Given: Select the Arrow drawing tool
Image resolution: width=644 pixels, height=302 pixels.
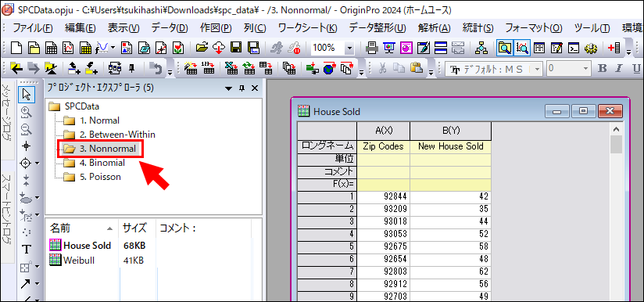Looking at the screenshot, I should pos(26,283).
